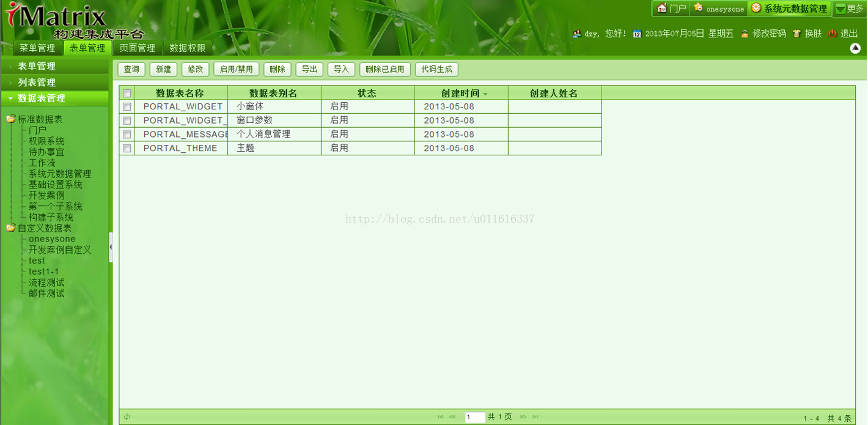The image size is (868, 425).
Task: Switch to the 数据权限 tab
Action: pyautogui.click(x=188, y=48)
